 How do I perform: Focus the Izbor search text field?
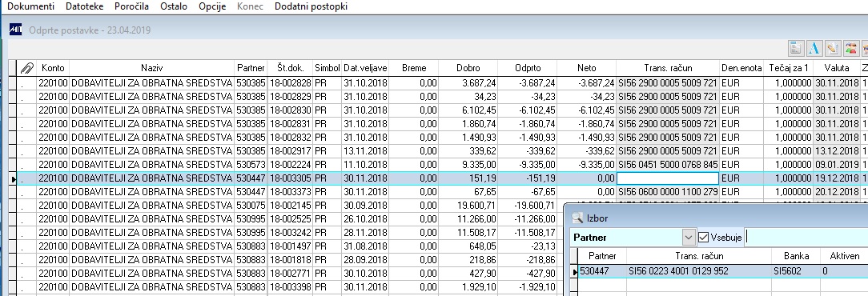pos(806,238)
